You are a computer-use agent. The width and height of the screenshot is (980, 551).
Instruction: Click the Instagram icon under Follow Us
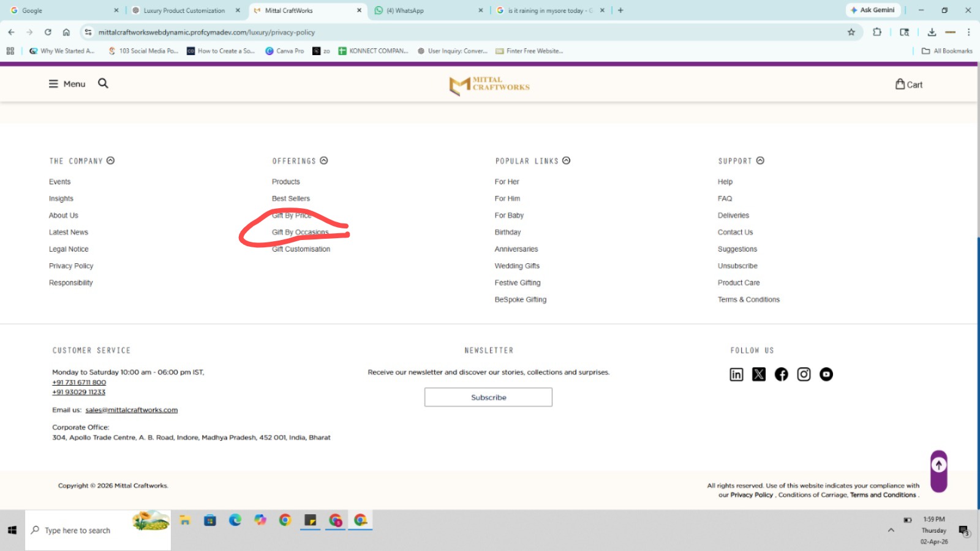(x=804, y=375)
